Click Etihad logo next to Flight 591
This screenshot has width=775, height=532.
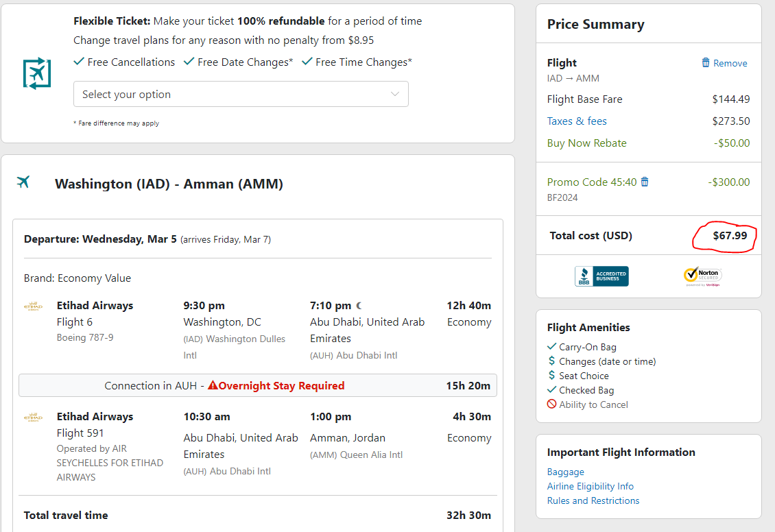click(x=33, y=418)
